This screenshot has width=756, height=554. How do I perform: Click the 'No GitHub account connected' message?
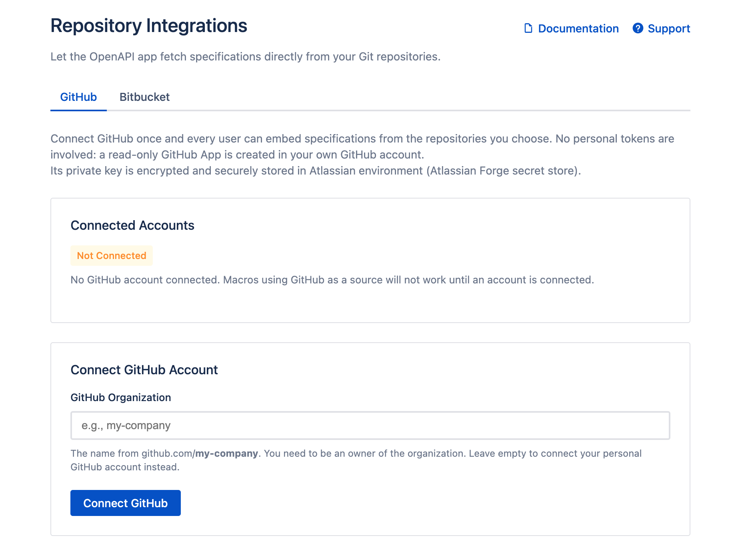pos(332,280)
